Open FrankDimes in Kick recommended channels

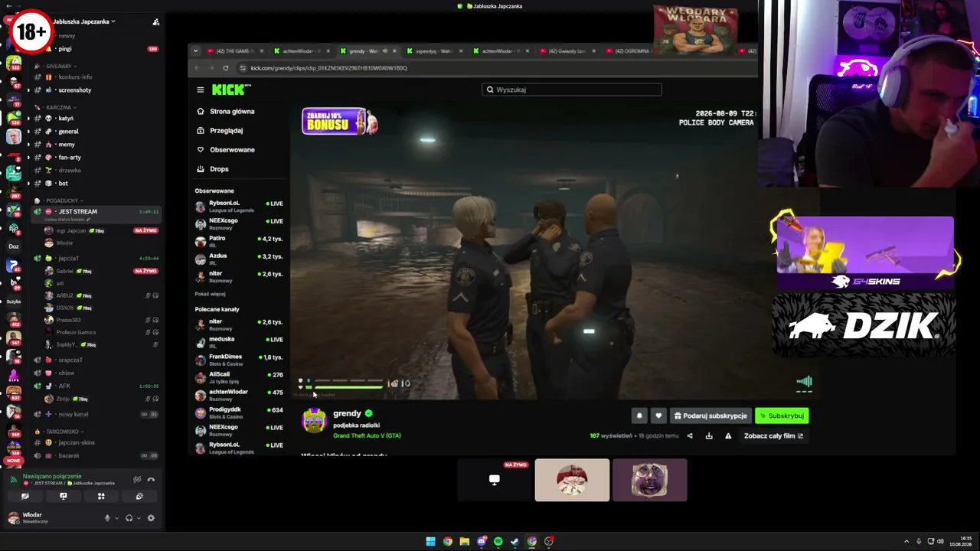239,360
